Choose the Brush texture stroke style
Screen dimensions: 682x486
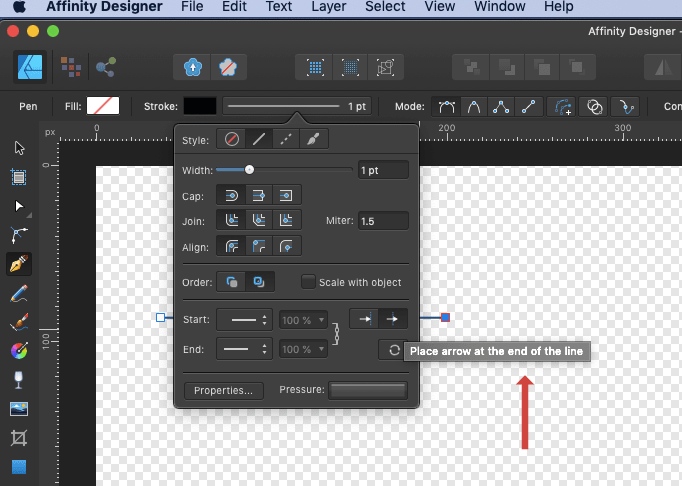pyautogui.click(x=312, y=141)
